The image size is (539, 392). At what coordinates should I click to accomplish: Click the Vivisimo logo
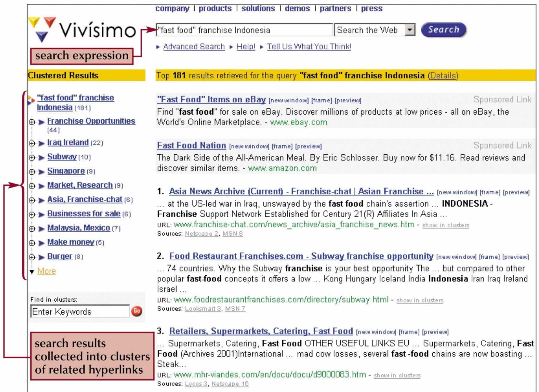point(82,30)
